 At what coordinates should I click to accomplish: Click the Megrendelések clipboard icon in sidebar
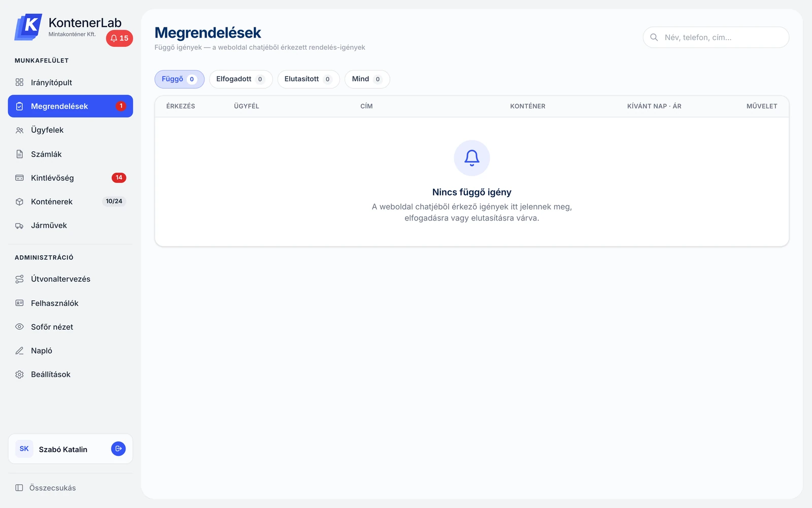(19, 106)
